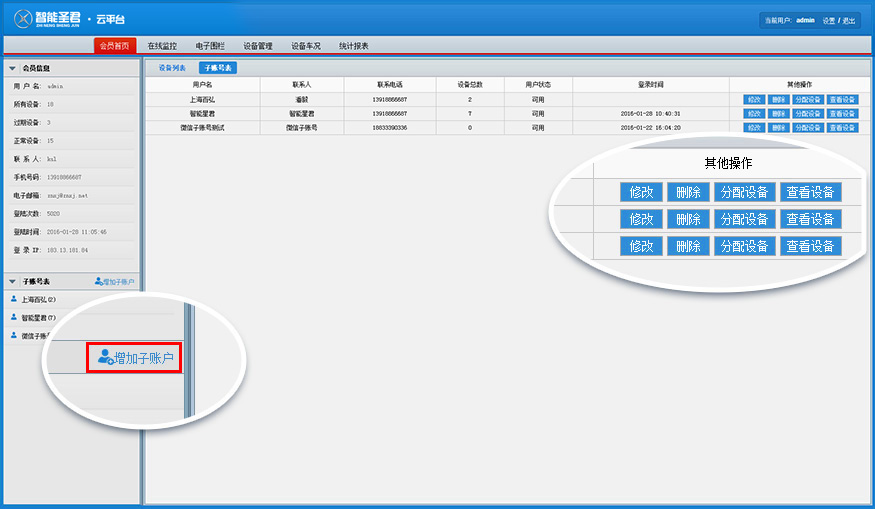Click the 智能圣君 logo icon
This screenshot has width=875, height=509.
pos(23,19)
